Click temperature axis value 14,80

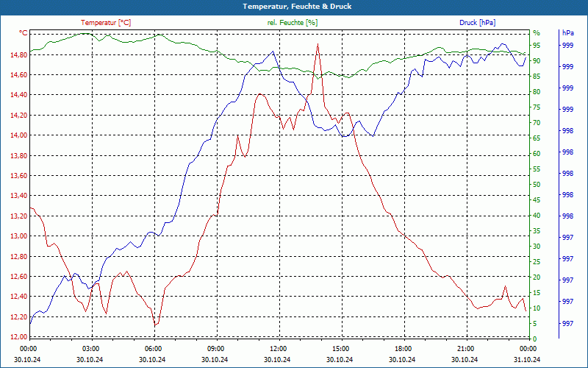tap(18, 54)
